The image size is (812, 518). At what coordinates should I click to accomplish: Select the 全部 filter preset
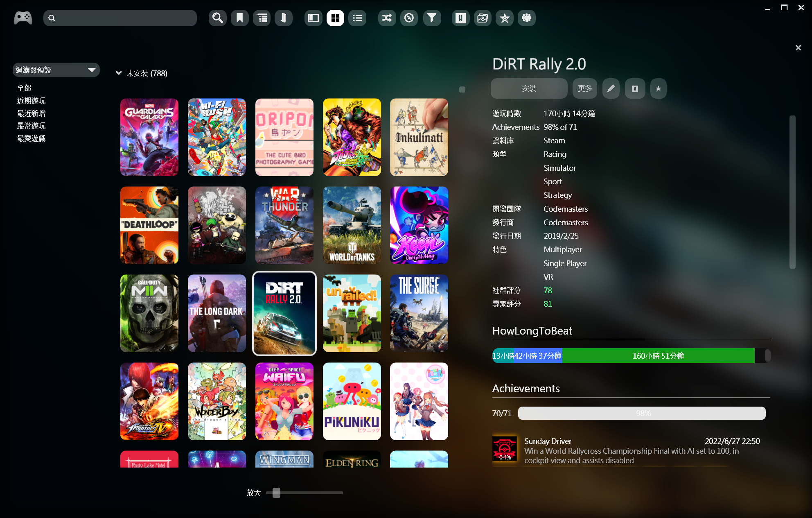coord(24,88)
